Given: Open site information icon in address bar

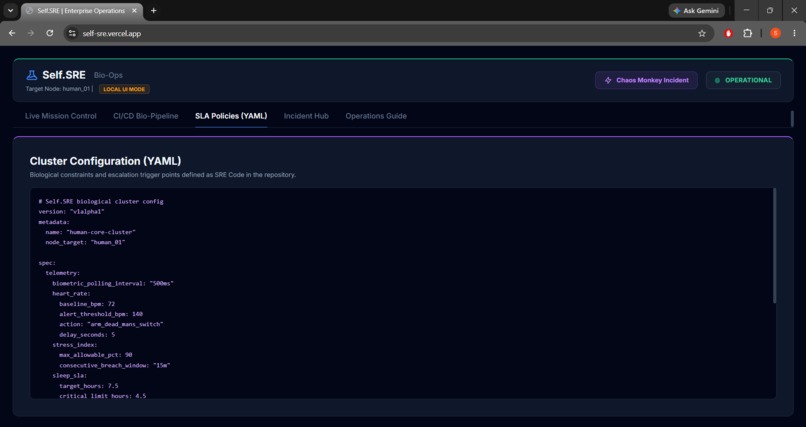Looking at the screenshot, I should [x=72, y=33].
